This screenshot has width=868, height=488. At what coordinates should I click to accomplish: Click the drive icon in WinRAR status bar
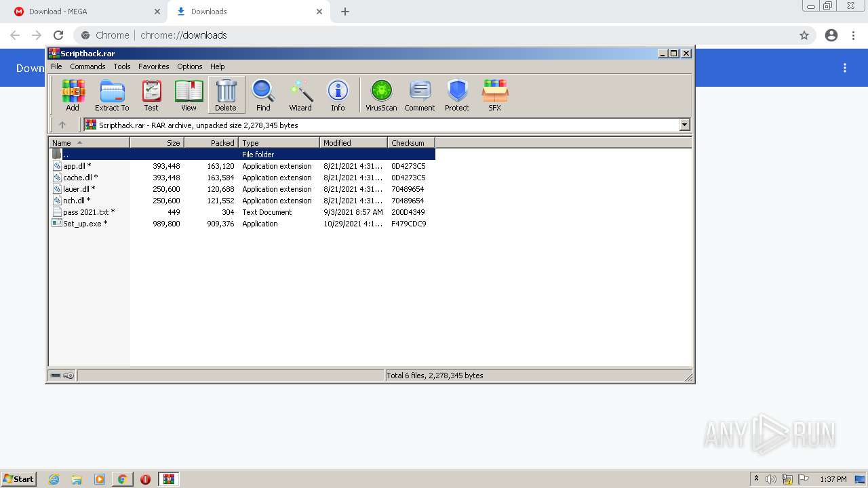[56, 375]
